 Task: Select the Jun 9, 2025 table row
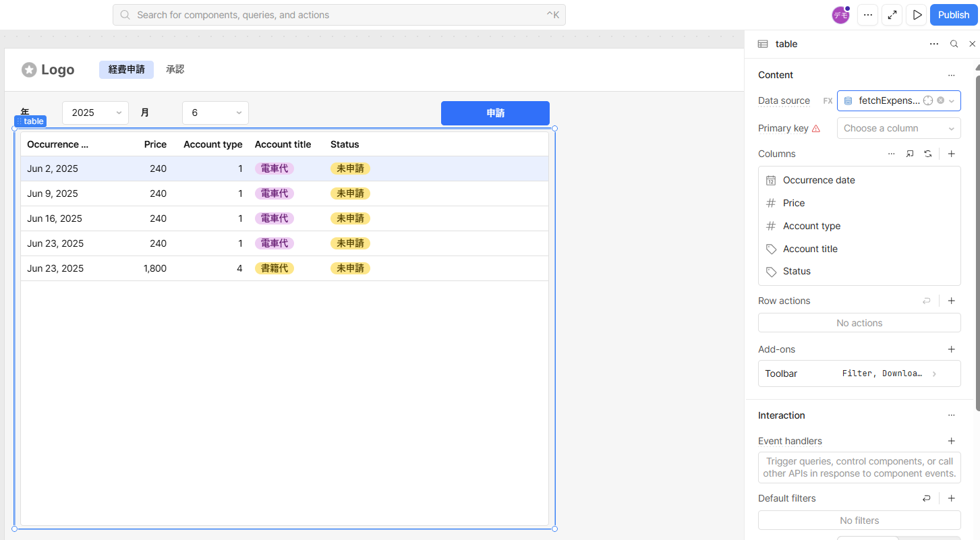coord(285,193)
